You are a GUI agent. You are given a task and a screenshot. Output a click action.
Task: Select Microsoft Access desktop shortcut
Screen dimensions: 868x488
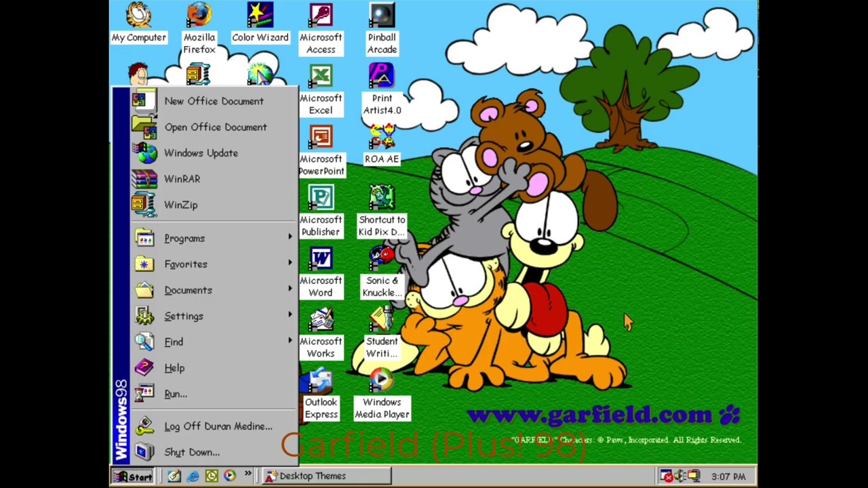point(321,28)
